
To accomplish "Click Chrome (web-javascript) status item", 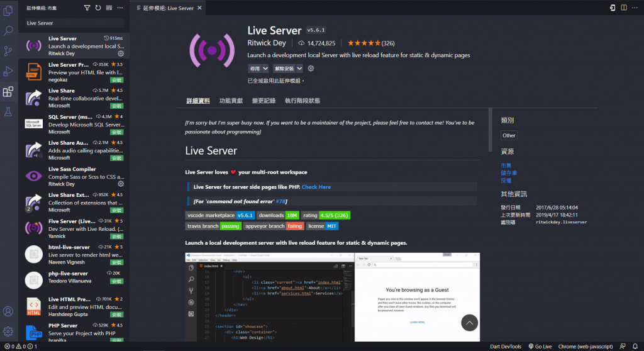I will tap(586, 347).
